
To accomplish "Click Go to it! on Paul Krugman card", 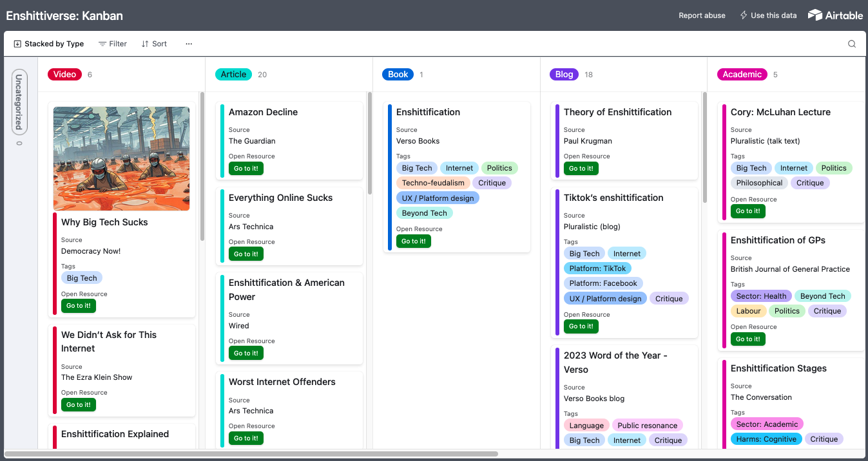I will coord(581,169).
